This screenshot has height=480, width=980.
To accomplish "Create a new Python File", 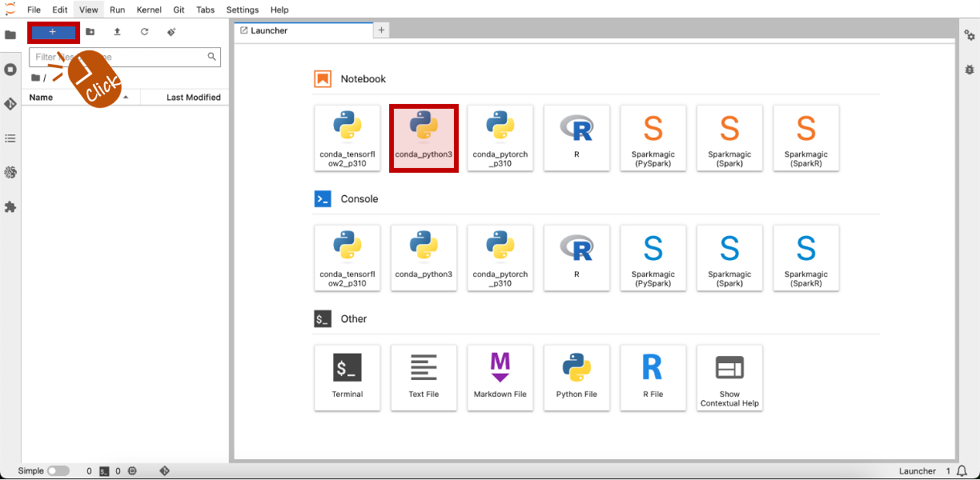I will [576, 378].
